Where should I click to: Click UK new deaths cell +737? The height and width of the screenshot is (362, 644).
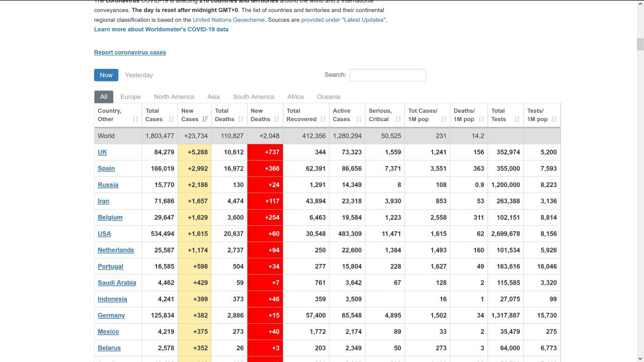(x=265, y=152)
